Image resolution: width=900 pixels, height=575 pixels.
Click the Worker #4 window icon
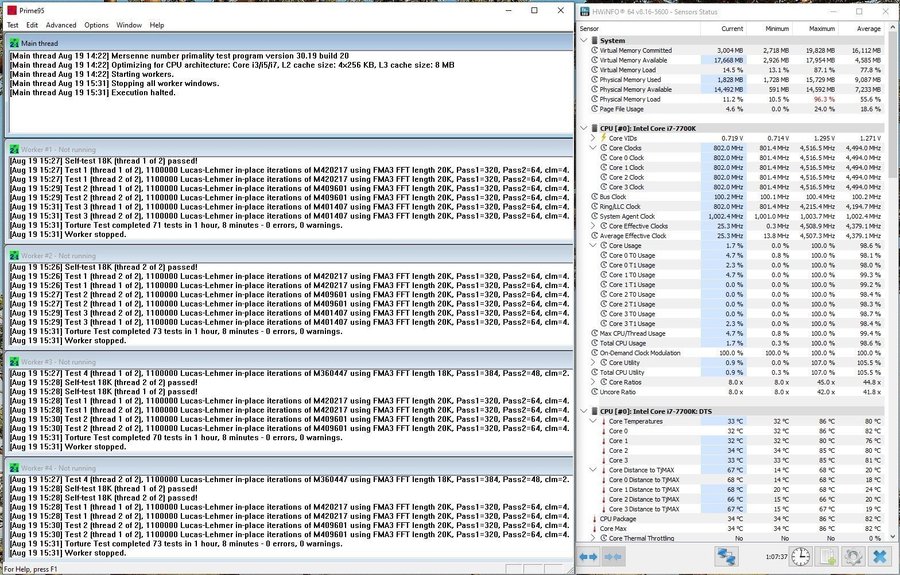coord(14,468)
